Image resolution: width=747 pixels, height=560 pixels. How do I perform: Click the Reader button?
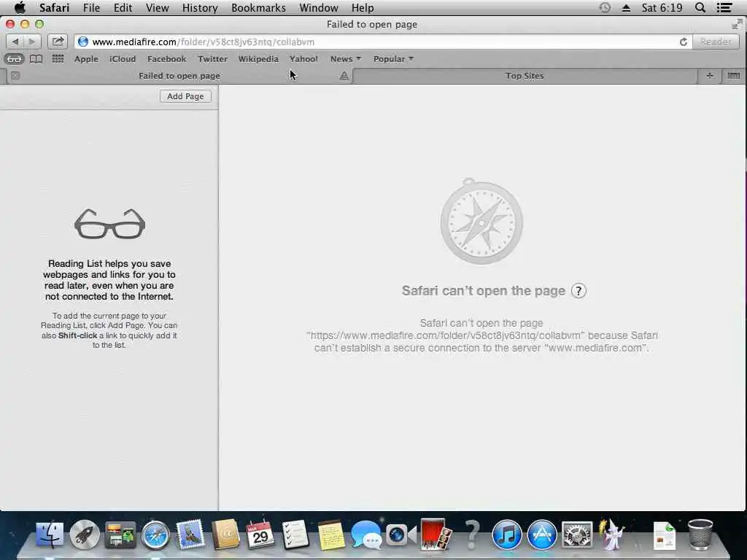click(x=716, y=42)
